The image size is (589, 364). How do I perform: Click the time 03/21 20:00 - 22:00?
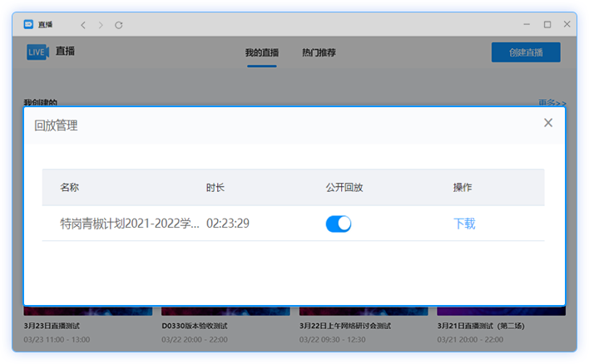click(x=470, y=340)
